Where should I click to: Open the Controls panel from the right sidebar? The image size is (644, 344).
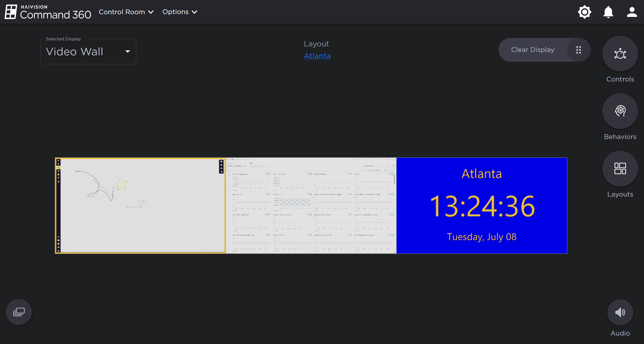620,54
